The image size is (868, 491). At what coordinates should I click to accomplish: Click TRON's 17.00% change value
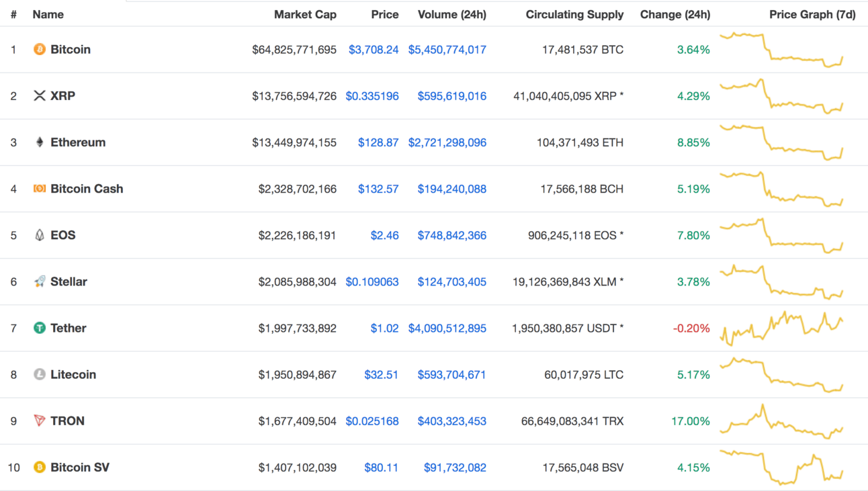point(691,420)
